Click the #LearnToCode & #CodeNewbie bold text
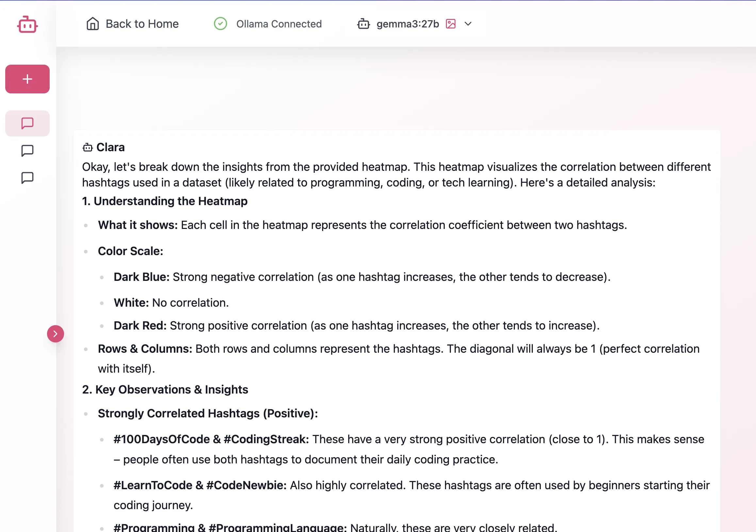The height and width of the screenshot is (532, 756). click(200, 485)
